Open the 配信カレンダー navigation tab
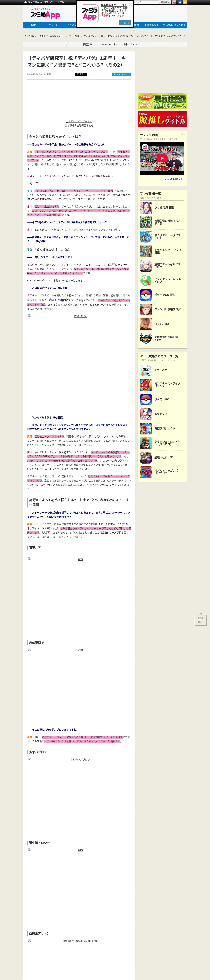The height and width of the screenshot is (980, 210). (x=153, y=25)
